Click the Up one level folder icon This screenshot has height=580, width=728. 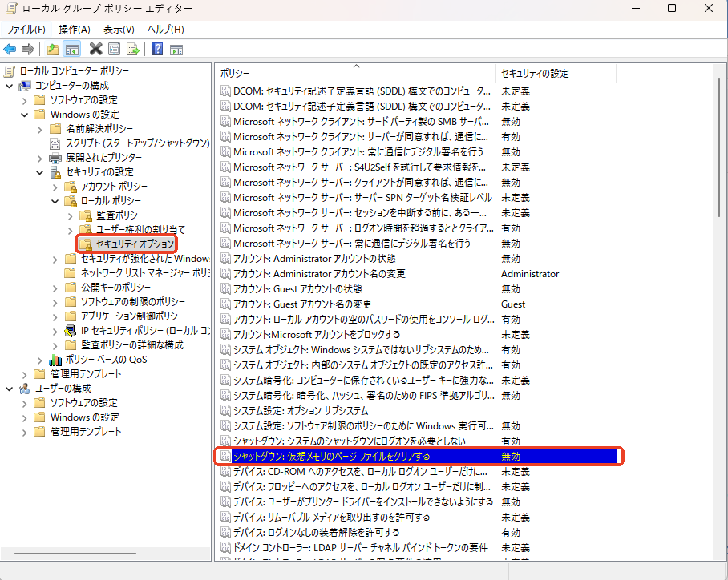point(53,50)
